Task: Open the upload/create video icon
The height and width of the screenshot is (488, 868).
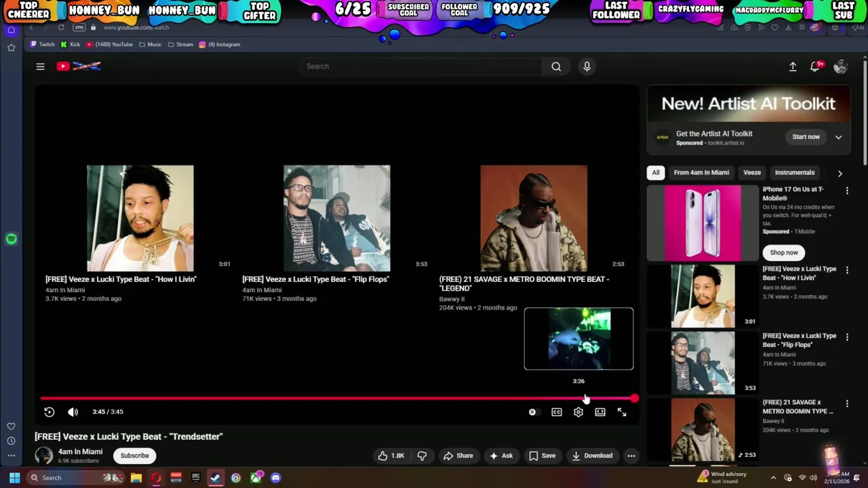Action: click(793, 66)
